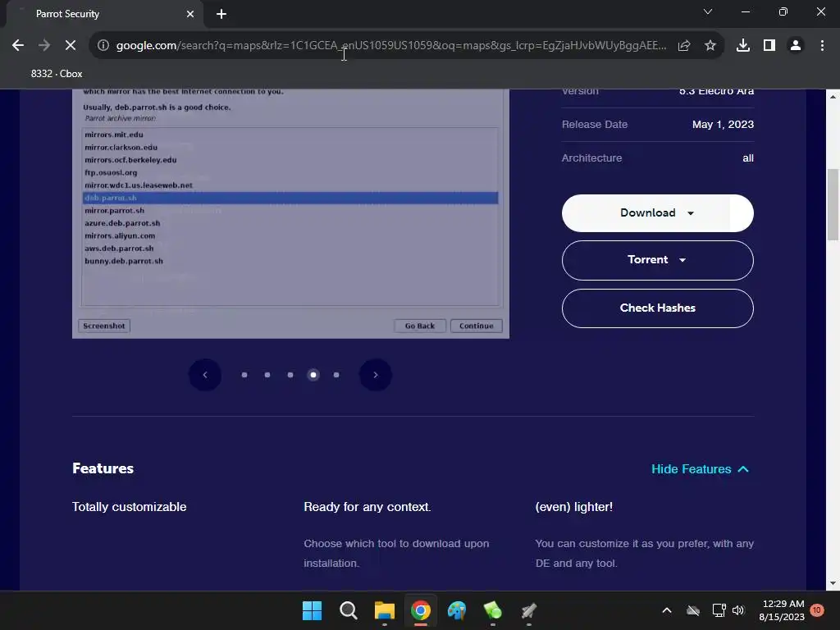Click the '(even) lighter!' heading

tap(573, 507)
